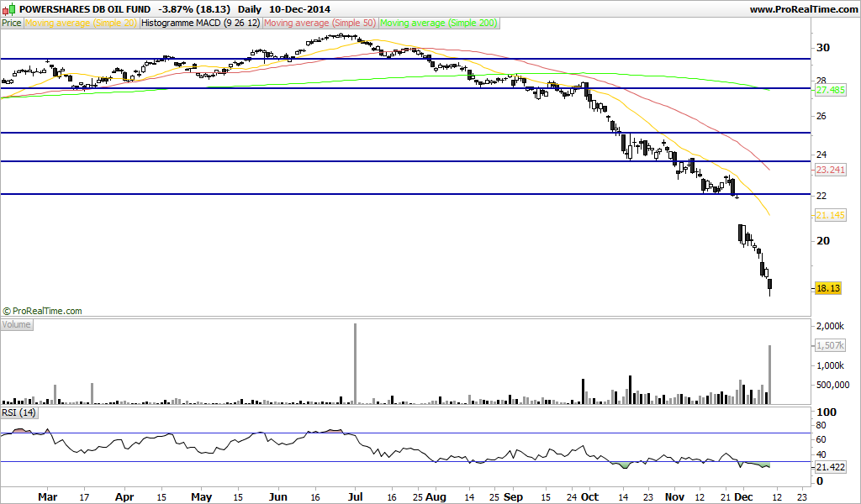Click the 40 RSI axis label

pyautogui.click(x=821, y=454)
